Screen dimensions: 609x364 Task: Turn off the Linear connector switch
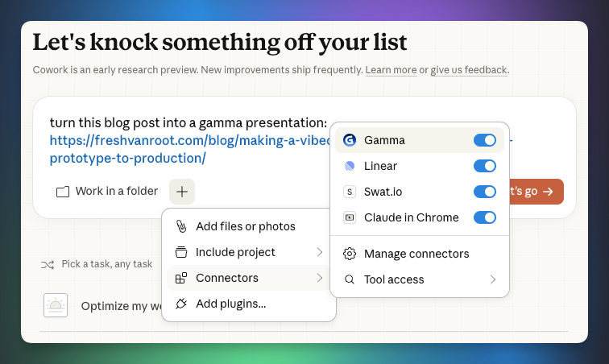(x=485, y=166)
